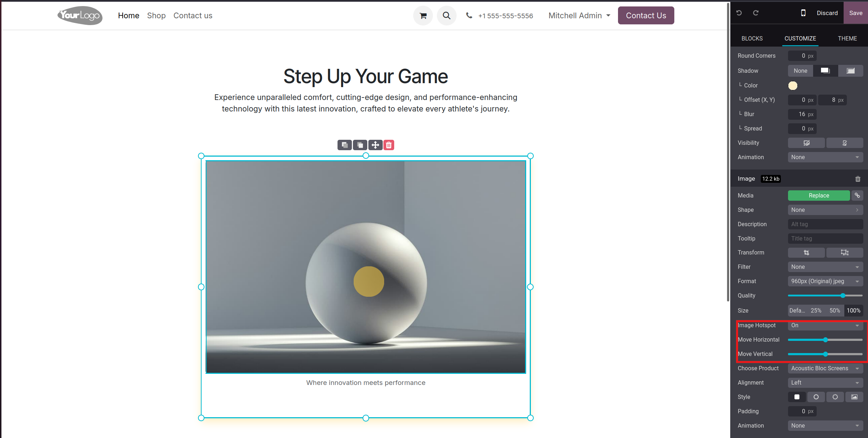
Task: Remove image using Image section trash icon
Action: pos(858,179)
